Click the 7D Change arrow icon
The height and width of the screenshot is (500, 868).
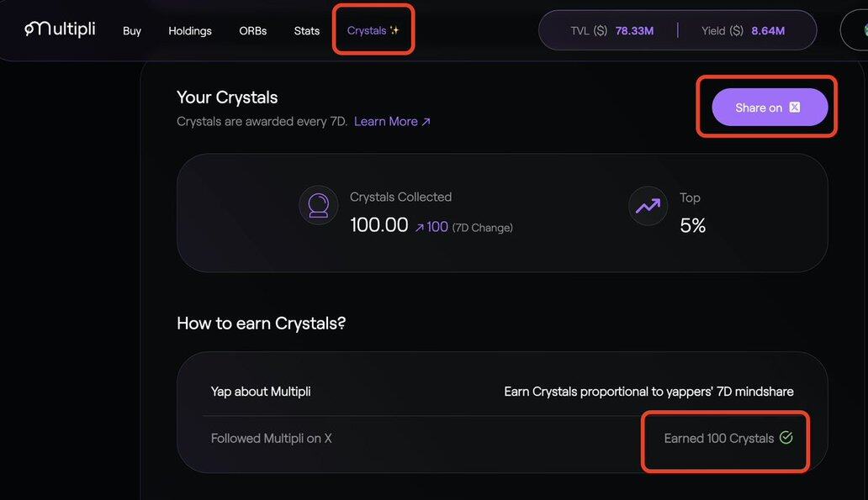(x=419, y=227)
